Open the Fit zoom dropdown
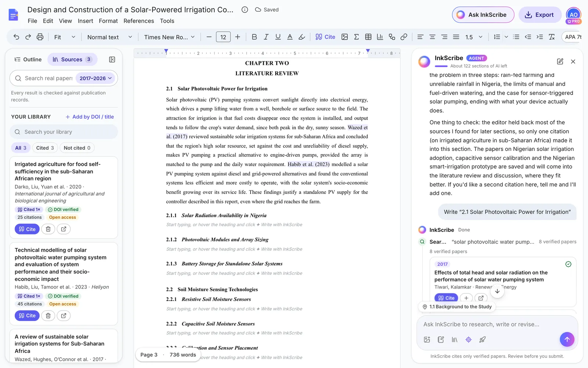This screenshot has height=368, width=588. tap(65, 37)
